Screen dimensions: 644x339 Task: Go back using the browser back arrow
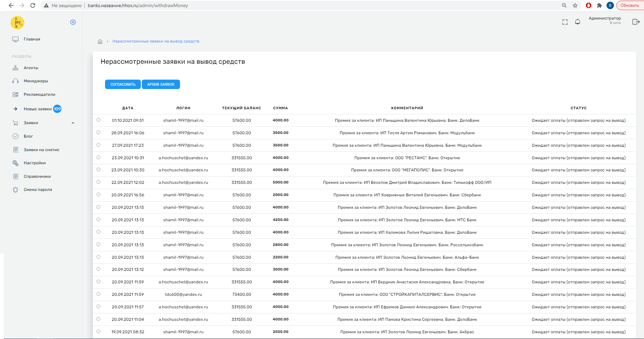11,5
